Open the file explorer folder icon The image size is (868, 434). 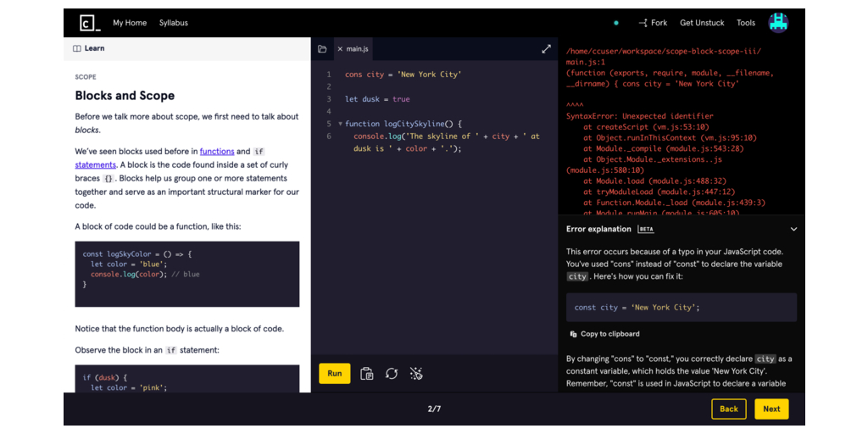(322, 49)
